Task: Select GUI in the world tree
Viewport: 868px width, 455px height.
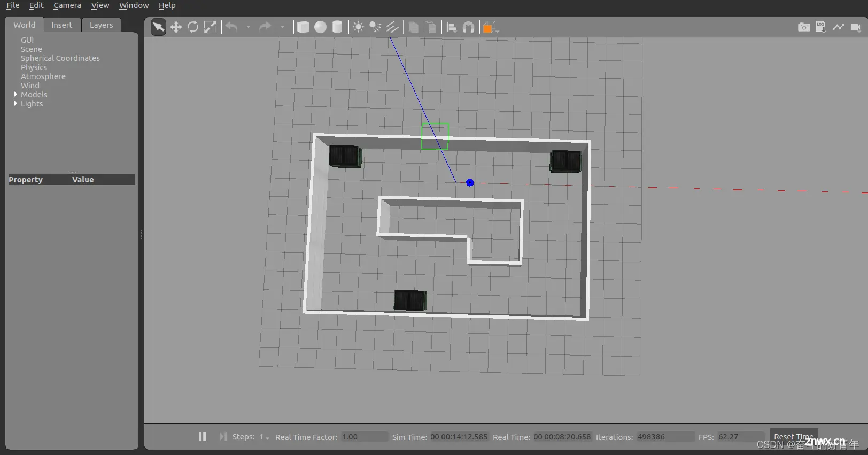Action: click(27, 40)
